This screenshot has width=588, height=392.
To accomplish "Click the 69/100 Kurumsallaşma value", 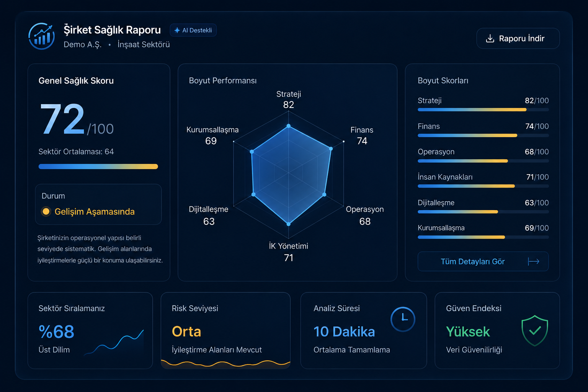I will 537,228.
